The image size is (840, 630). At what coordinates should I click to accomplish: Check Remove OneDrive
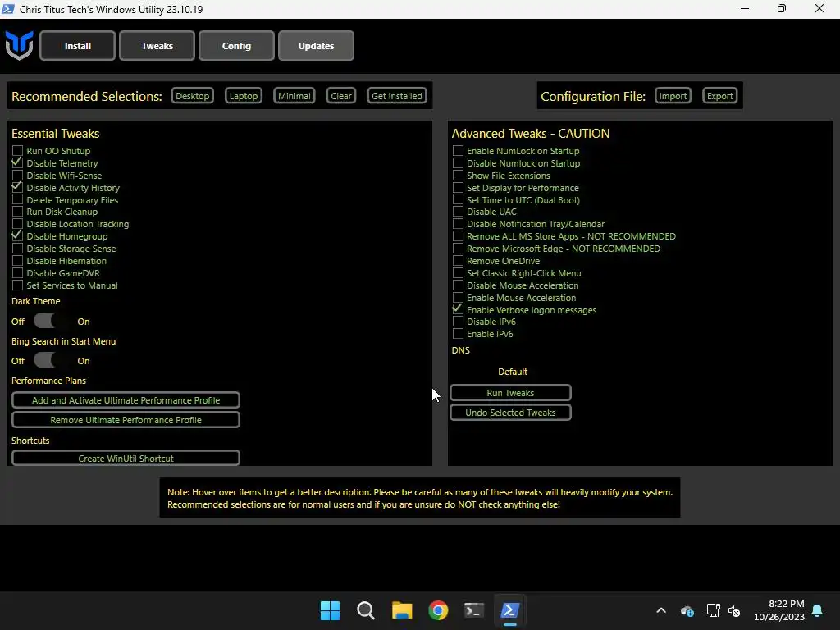458,261
